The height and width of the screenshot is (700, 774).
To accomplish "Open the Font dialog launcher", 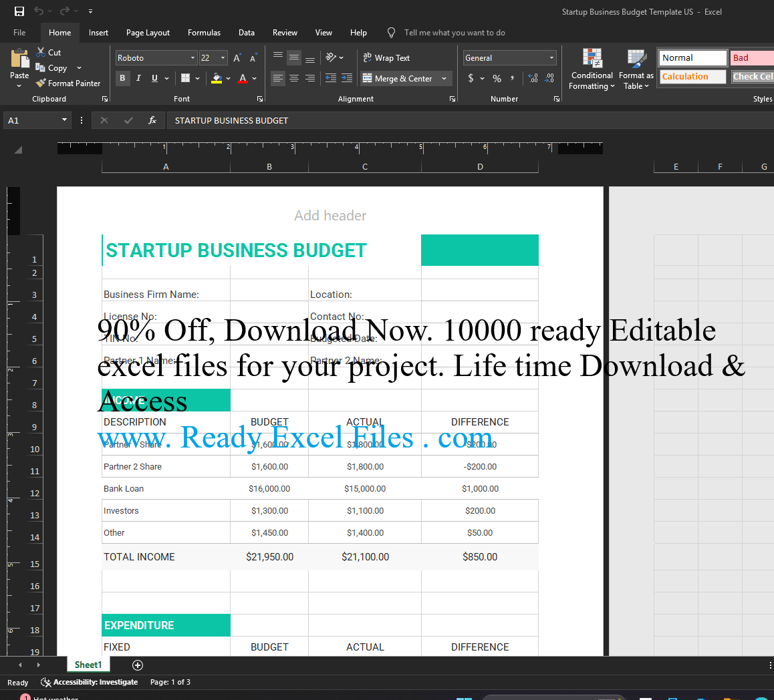I will point(260,99).
